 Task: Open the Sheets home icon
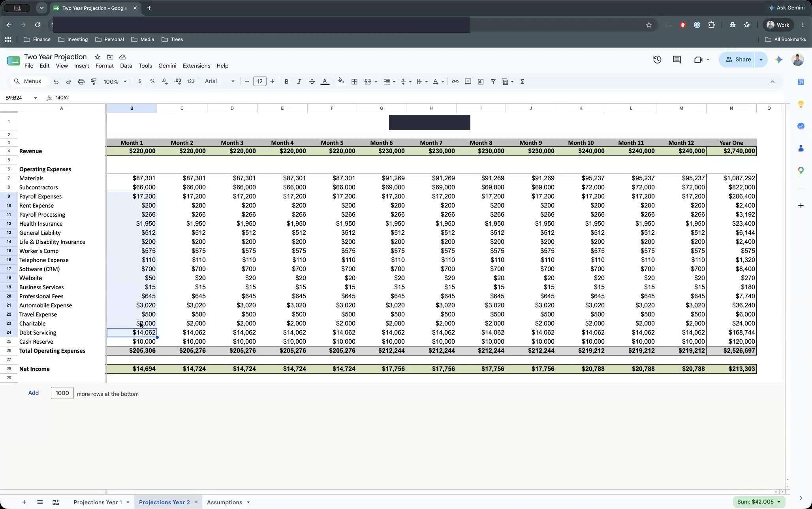coord(13,61)
